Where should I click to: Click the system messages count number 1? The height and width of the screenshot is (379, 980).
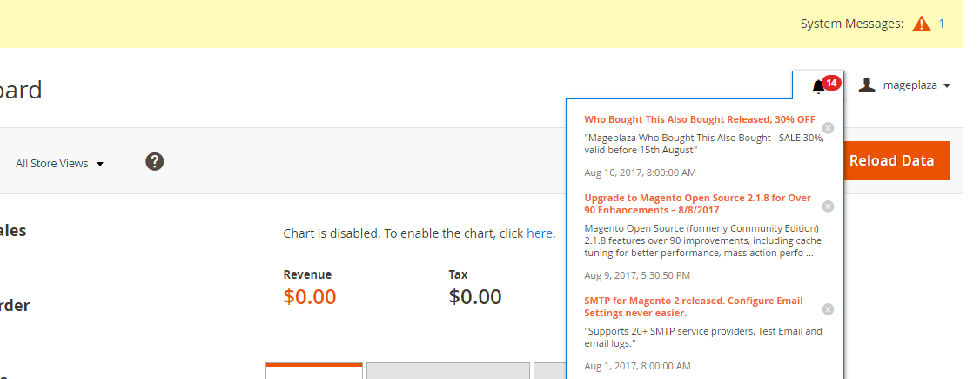click(x=941, y=24)
